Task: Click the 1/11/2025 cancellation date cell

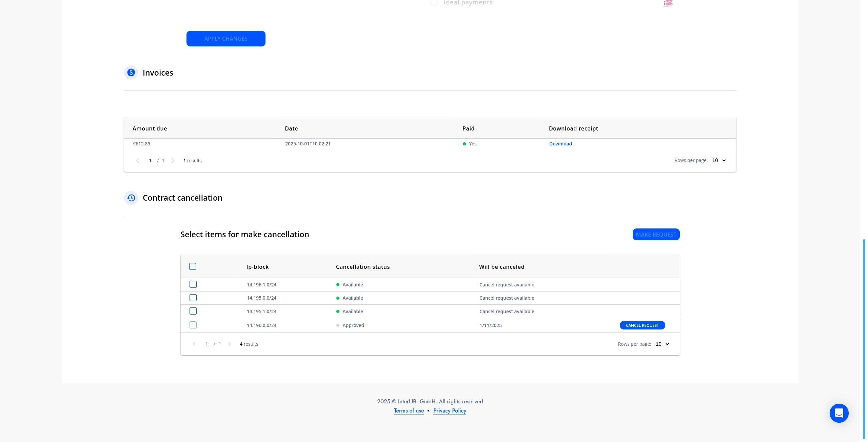Action: (491, 325)
